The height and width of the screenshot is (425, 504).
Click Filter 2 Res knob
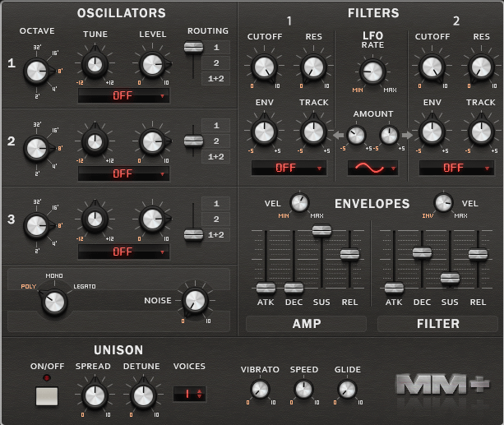pos(481,67)
